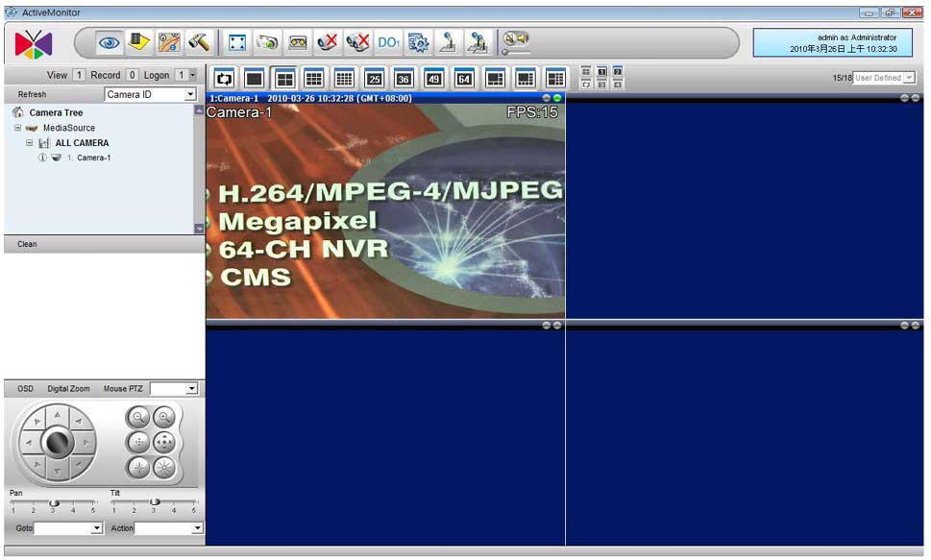Toggle the OSD option
Image resolution: width=931 pixels, height=560 pixels.
[x=25, y=389]
